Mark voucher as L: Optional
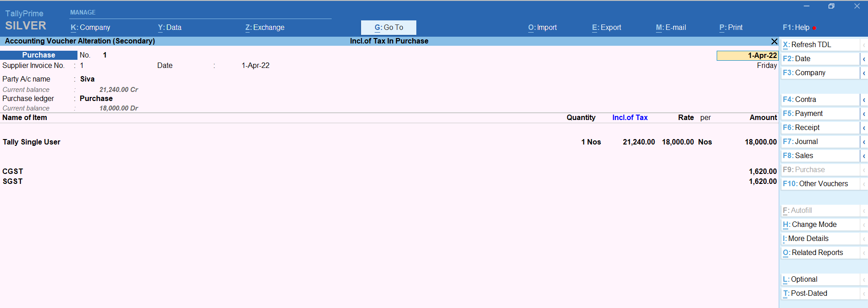This screenshot has width=868, height=308. 820,279
